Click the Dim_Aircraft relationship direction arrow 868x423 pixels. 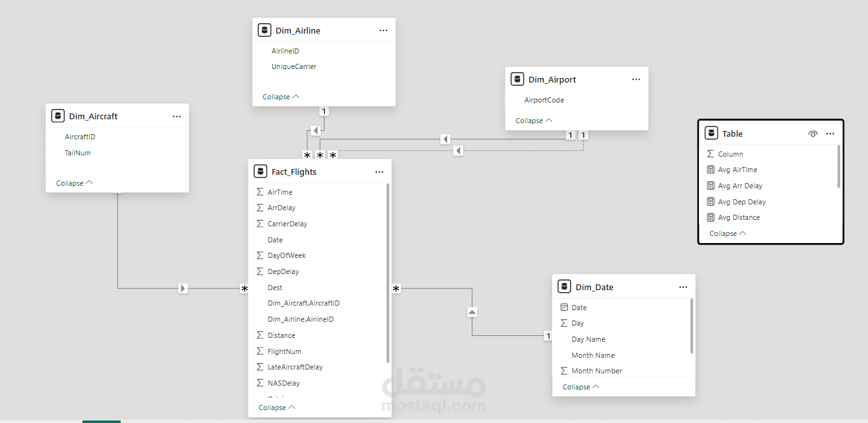pos(183,288)
